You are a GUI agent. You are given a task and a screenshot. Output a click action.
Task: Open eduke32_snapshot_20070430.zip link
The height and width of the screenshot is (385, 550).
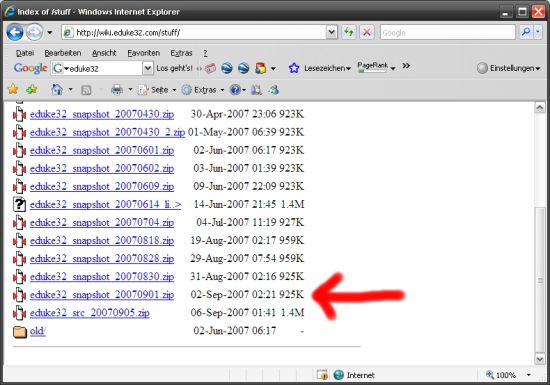tap(102, 114)
